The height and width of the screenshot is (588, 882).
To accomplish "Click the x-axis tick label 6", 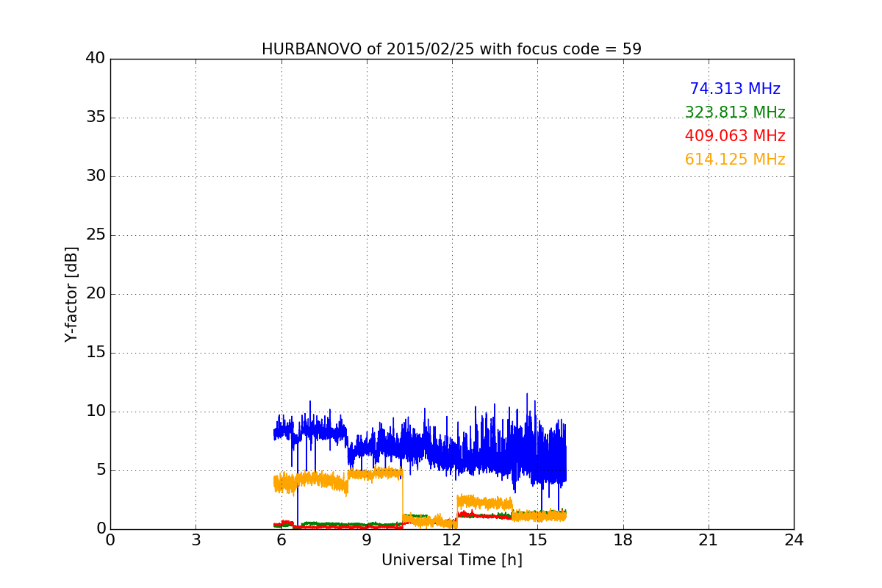I will point(282,540).
